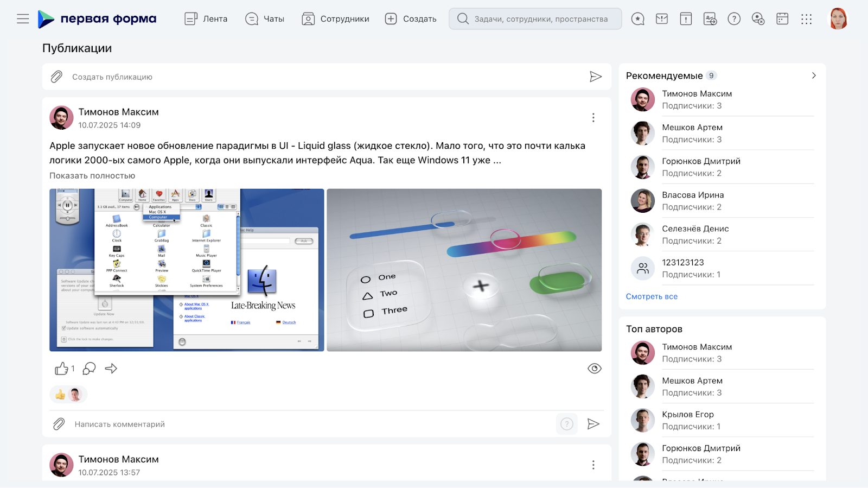868x488 pixels.
Task: Click the Первая форма logo
Action: click(x=97, y=19)
